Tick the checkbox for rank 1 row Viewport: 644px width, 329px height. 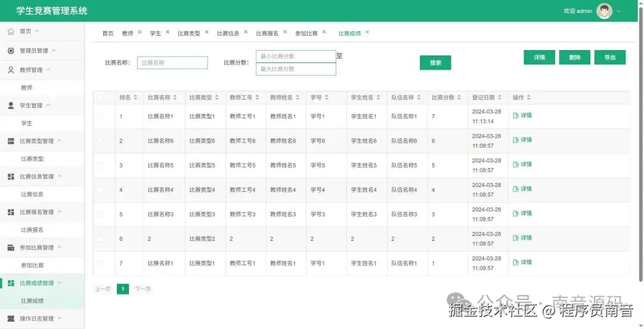(x=100, y=117)
